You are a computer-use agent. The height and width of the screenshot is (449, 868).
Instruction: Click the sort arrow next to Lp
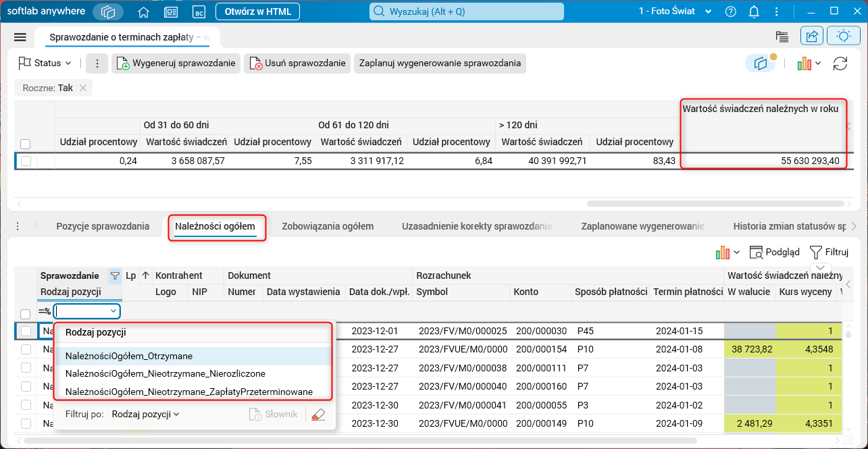145,275
